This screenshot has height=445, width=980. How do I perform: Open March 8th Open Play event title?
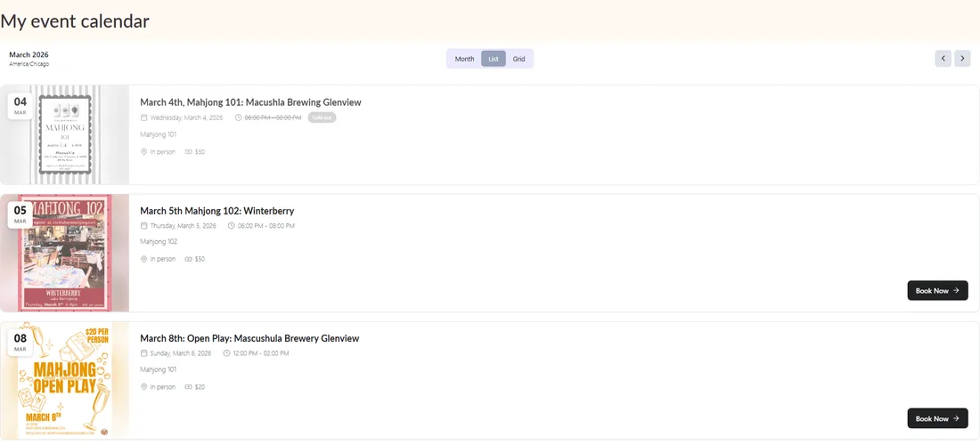(x=249, y=338)
